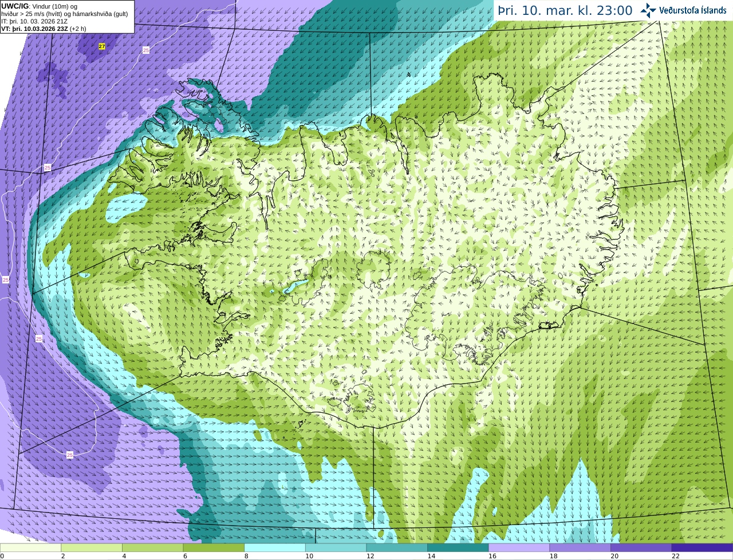Click the Veðurstofa Íslands logo symbol
The height and width of the screenshot is (560, 733).
pos(648,10)
